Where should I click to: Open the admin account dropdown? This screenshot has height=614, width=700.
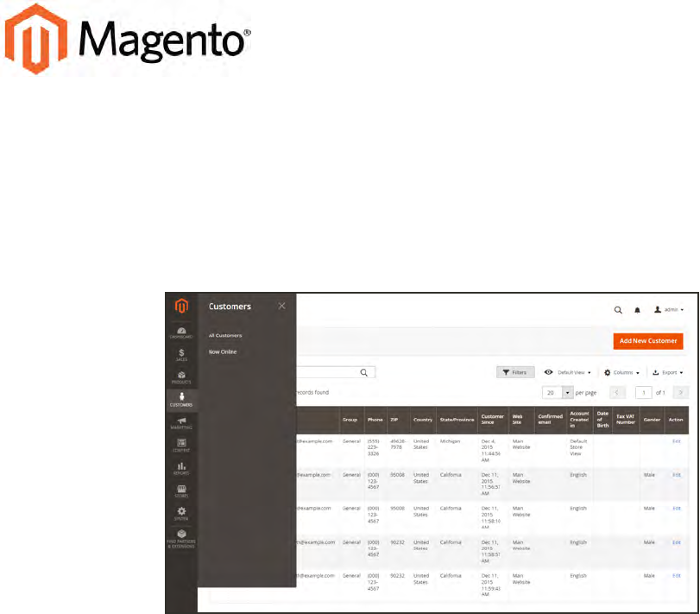[x=669, y=309]
